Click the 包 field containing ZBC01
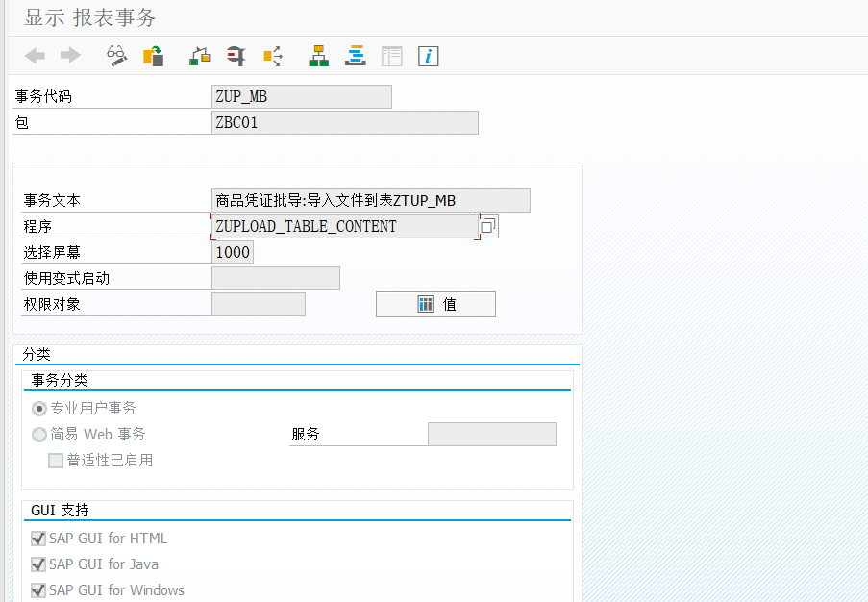Image resolution: width=868 pixels, height=602 pixels. pyautogui.click(x=345, y=122)
